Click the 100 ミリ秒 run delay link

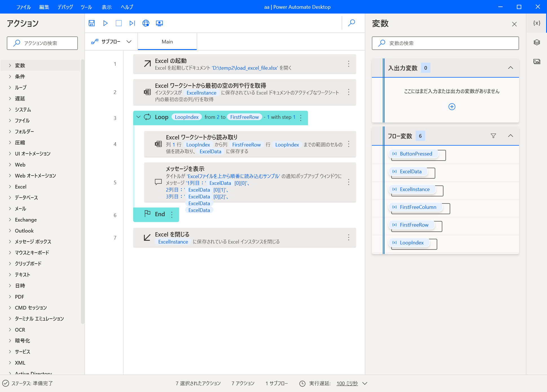(x=347, y=383)
